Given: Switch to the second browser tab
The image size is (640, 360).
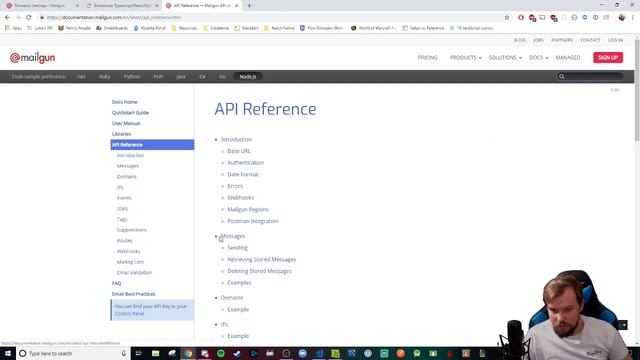Looking at the screenshot, I should pyautogui.click(x=122, y=6).
